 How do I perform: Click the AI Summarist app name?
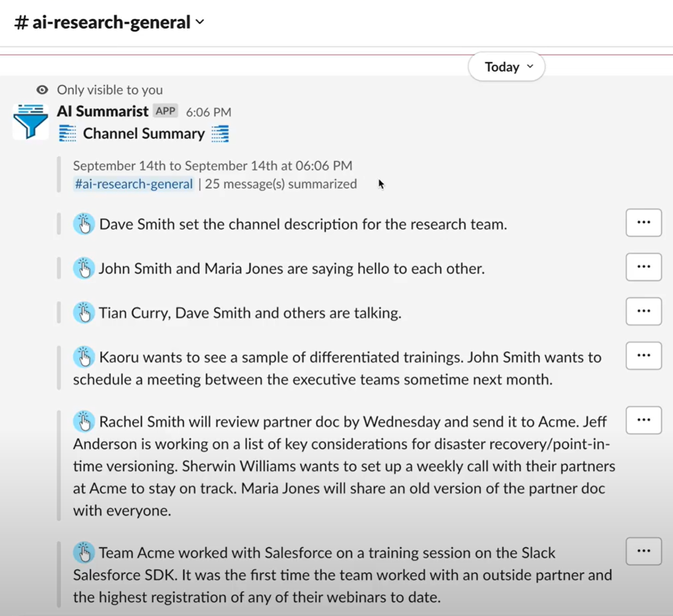[x=103, y=111]
